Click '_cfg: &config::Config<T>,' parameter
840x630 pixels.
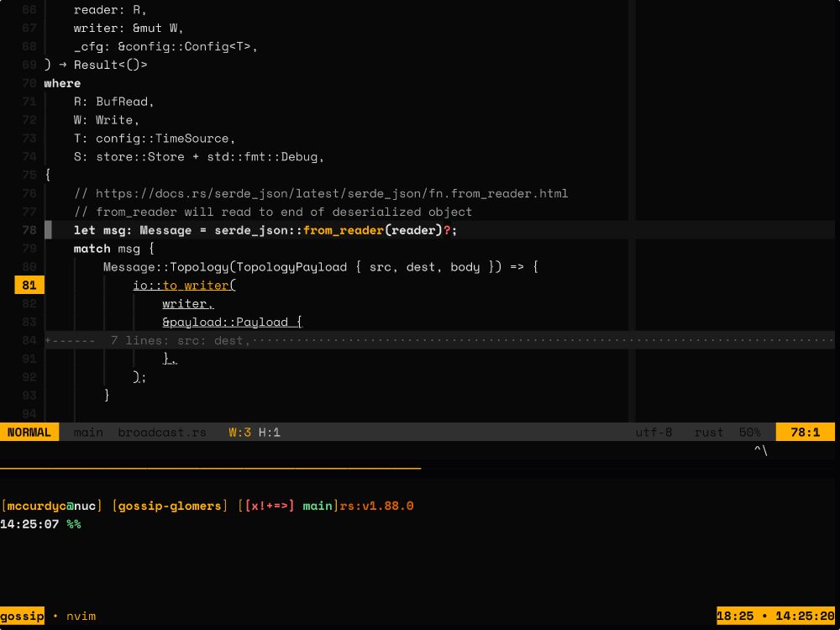[166, 46]
